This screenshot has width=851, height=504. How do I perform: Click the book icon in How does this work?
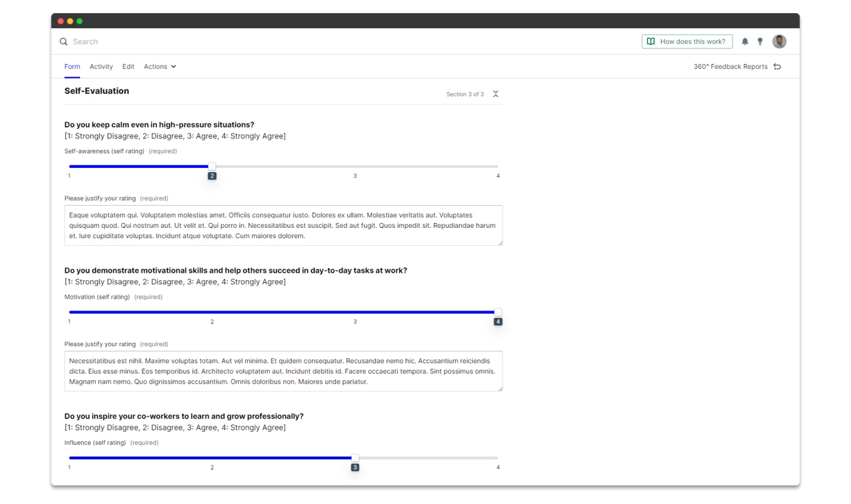651,41
